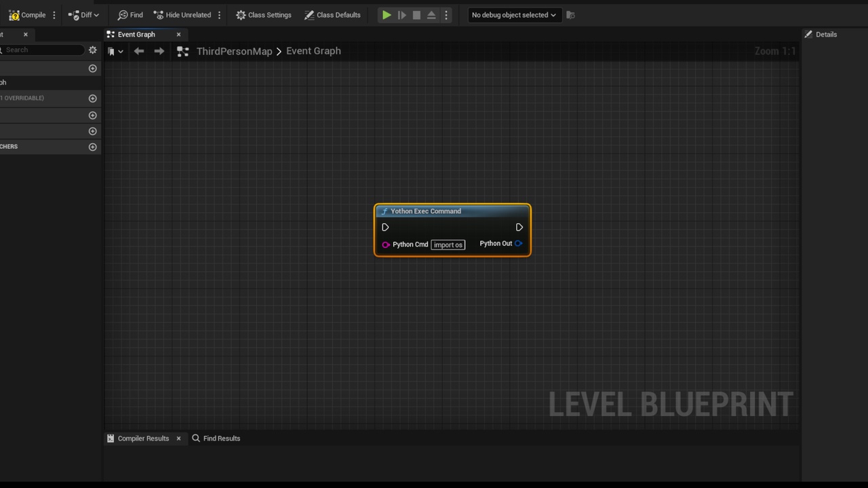Expand the bookmarks dropdown in graph toolbar

pyautogui.click(x=115, y=52)
